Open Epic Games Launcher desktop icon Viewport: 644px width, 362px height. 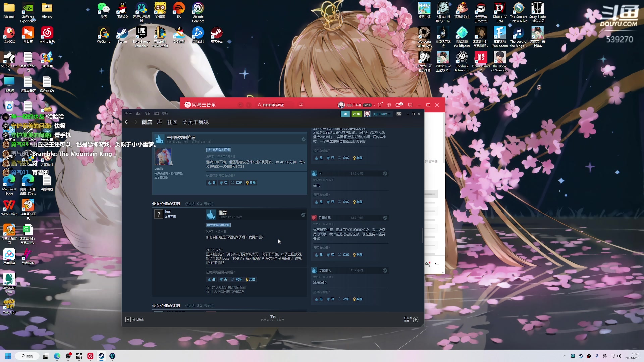141,37
